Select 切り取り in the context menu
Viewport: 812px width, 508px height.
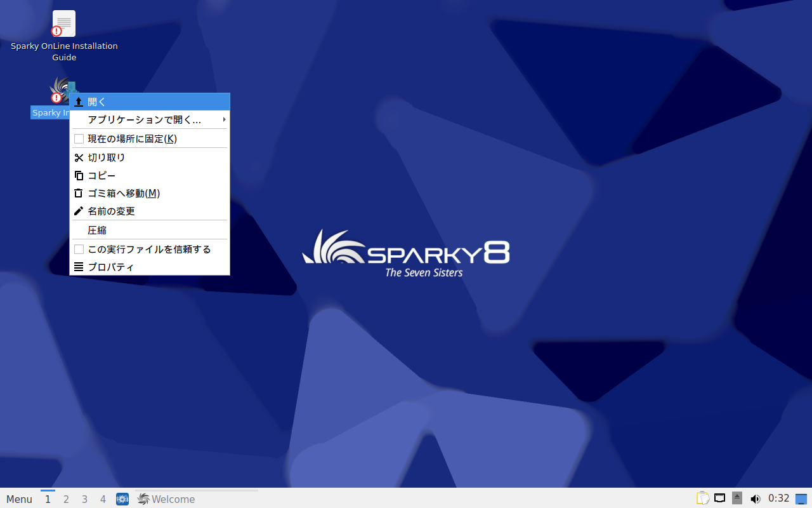tap(150, 157)
